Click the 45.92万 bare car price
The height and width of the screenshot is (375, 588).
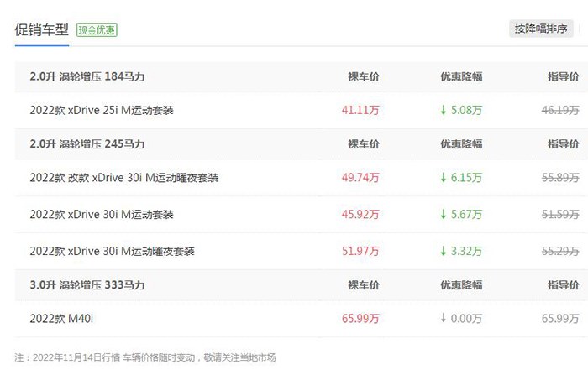(x=360, y=214)
